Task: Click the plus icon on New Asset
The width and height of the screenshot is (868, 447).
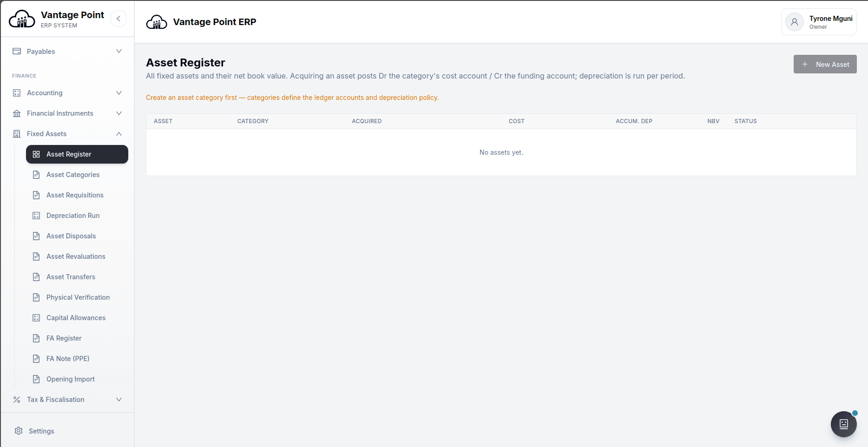Action: tap(805, 64)
